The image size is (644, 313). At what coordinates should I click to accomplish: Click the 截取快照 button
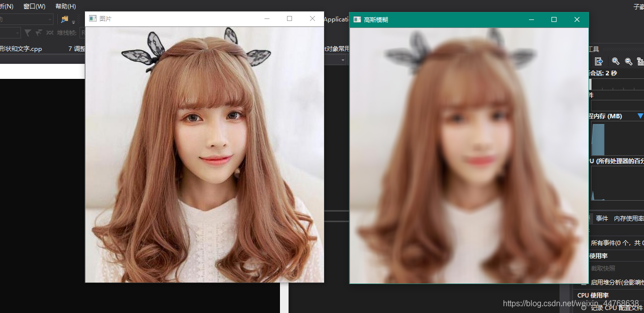602,268
